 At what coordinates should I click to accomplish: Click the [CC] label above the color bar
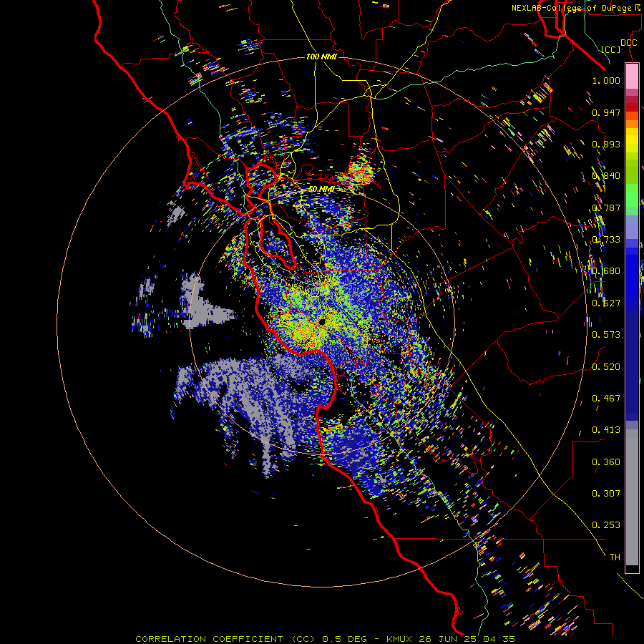pos(611,49)
